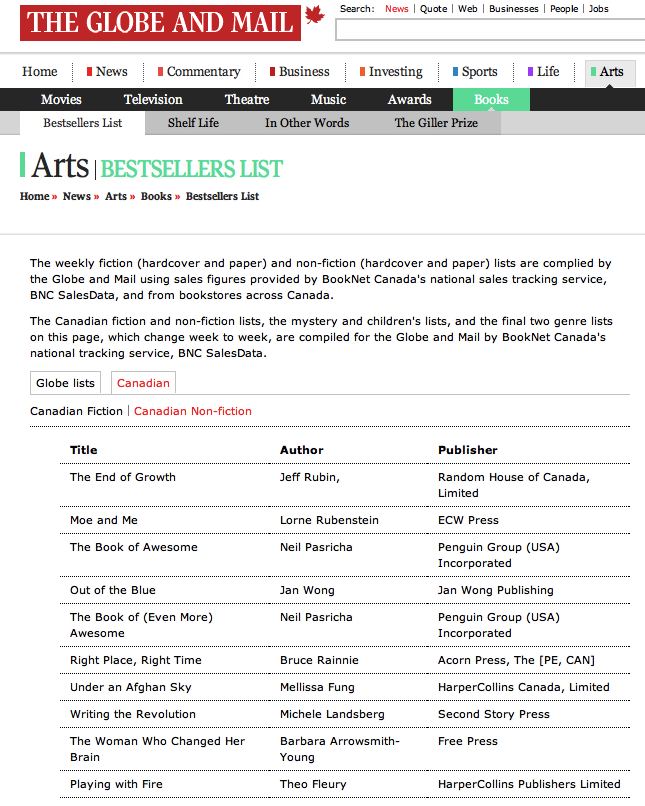Click author Theo Fleury
The image size is (645, 806).
[x=313, y=784]
